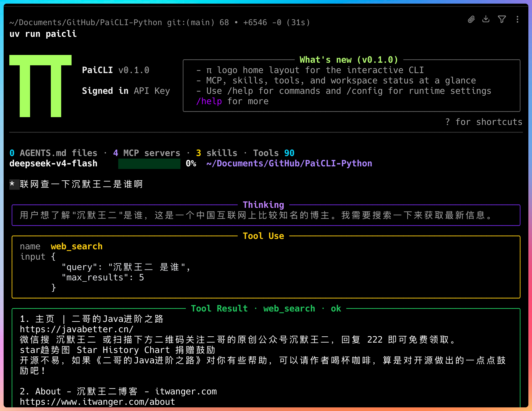
Task: Click the purple /help command text
Action: click(209, 101)
